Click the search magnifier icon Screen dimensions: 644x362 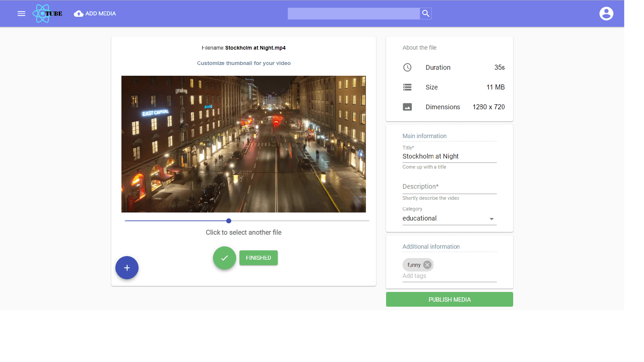pyautogui.click(x=426, y=13)
